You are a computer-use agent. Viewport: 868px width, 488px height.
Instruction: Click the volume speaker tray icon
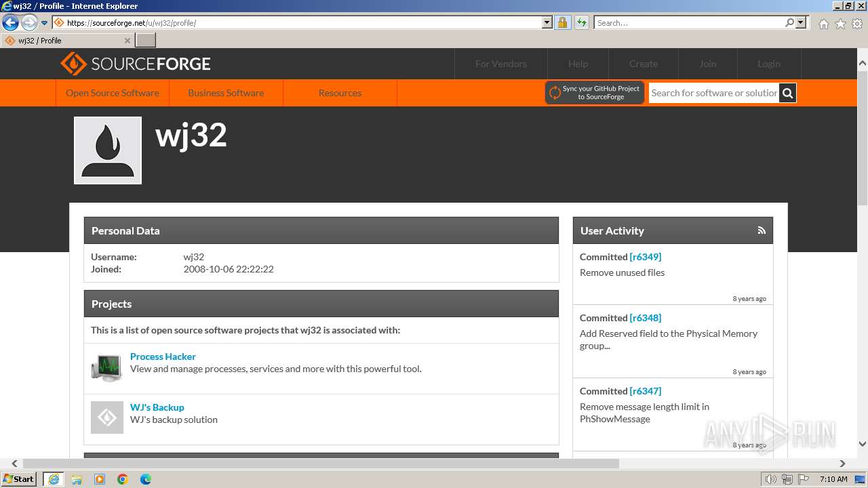click(771, 479)
